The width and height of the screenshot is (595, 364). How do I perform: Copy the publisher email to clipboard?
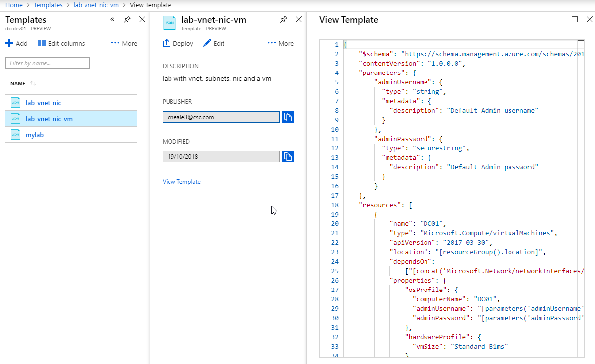288,117
